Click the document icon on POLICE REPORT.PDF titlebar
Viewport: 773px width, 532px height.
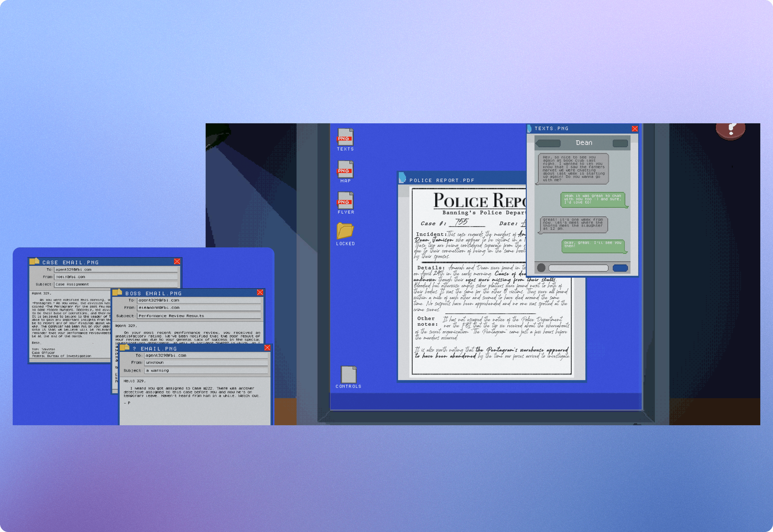(403, 179)
